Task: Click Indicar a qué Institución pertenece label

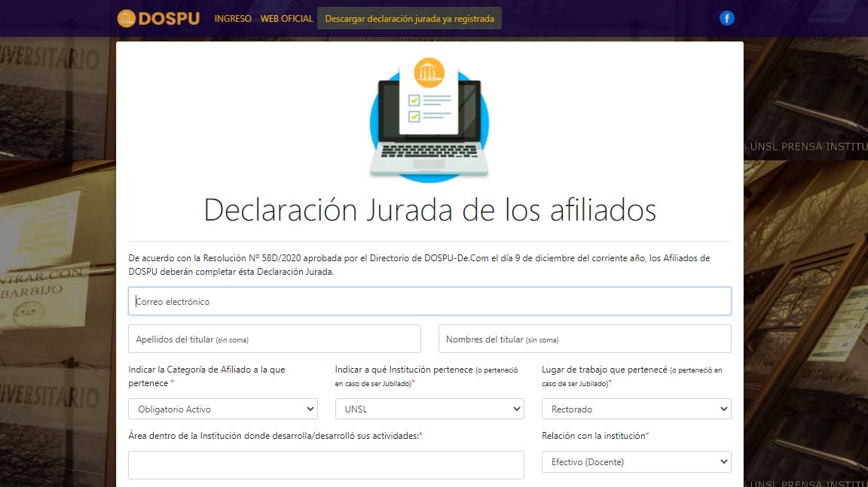Action: pyautogui.click(x=426, y=376)
